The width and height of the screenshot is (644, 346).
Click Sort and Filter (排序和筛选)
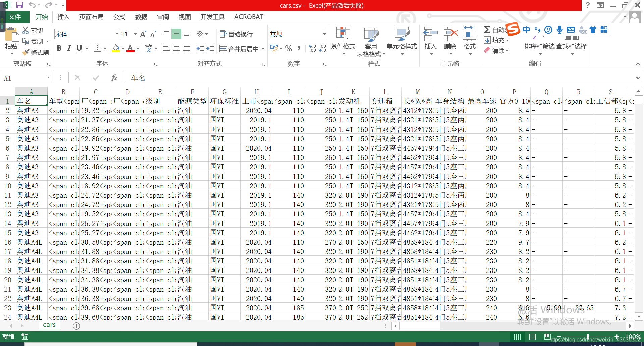(x=539, y=46)
